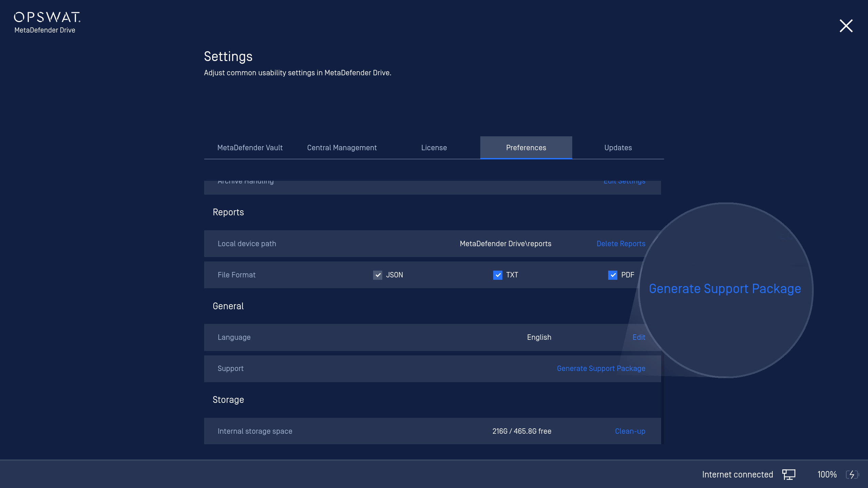Click the OPSWAT MetaDefender Drive logo
The height and width of the screenshot is (488, 868).
[x=47, y=23]
